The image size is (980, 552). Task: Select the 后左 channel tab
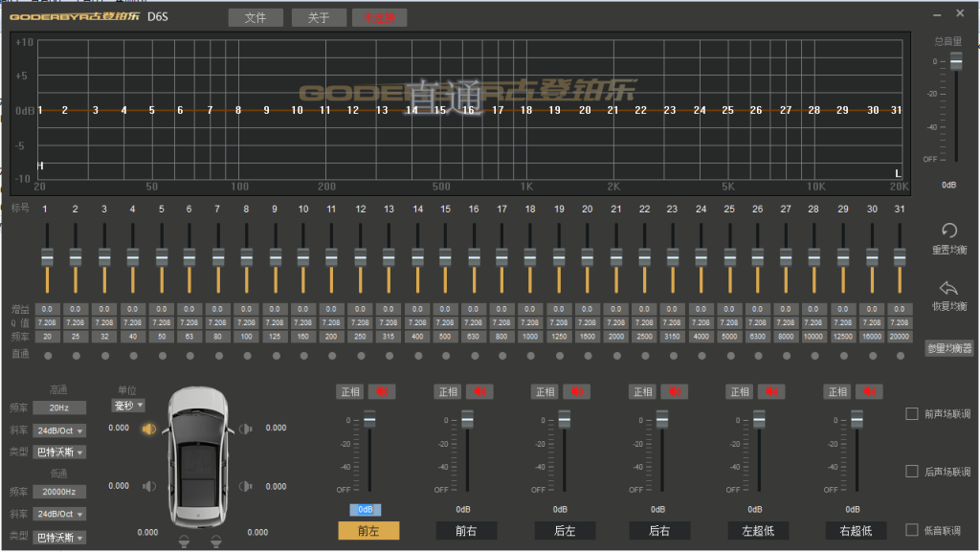565,531
